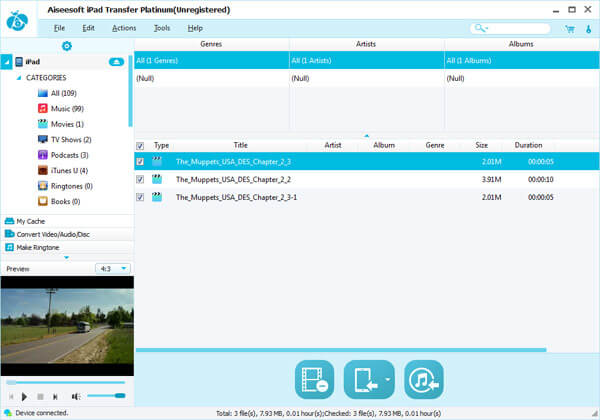Open the Help menu
Viewport: 600px width, 420px height.
pos(195,28)
